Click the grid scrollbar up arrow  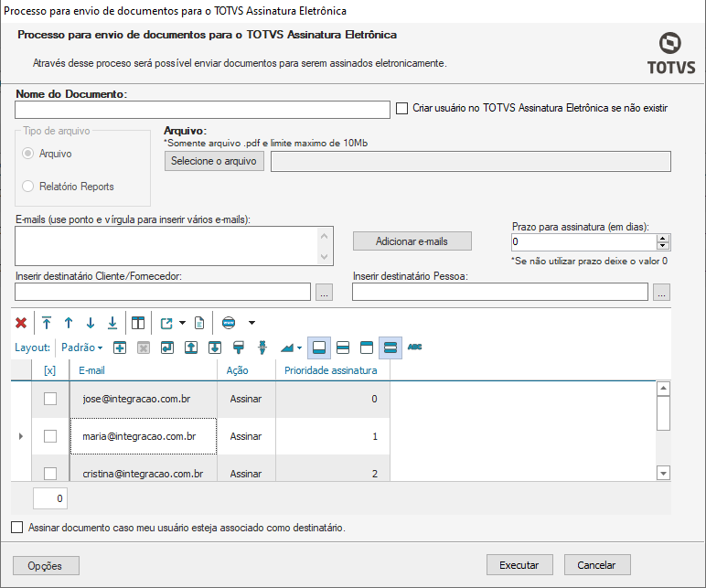click(x=663, y=389)
